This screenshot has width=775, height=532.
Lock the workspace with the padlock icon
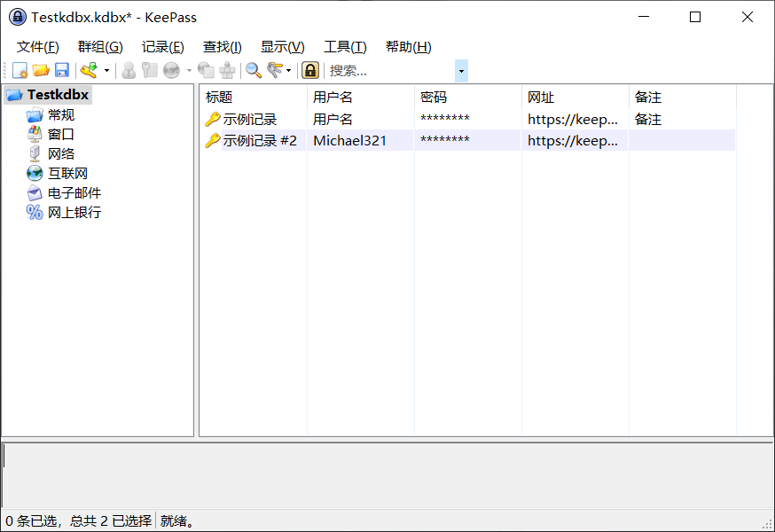[x=310, y=70]
